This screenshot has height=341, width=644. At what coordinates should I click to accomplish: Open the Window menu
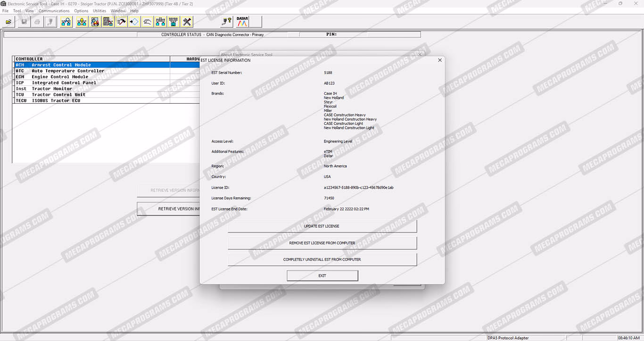118,11
